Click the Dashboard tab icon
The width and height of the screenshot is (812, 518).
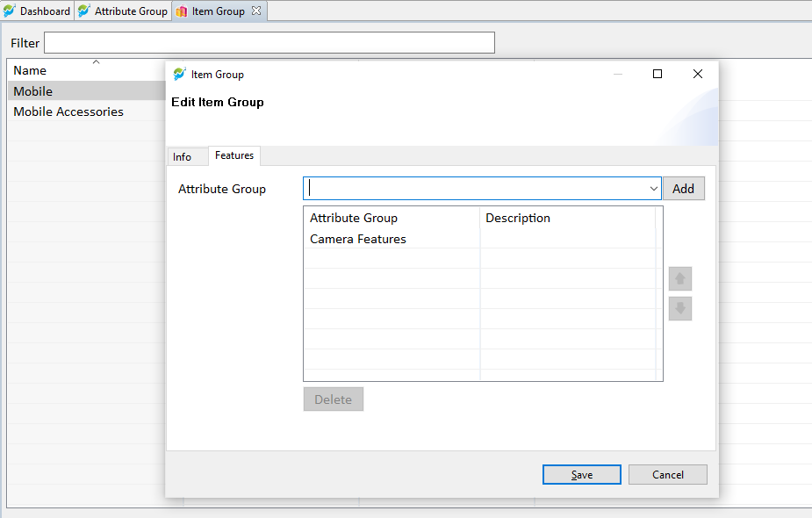coord(10,11)
